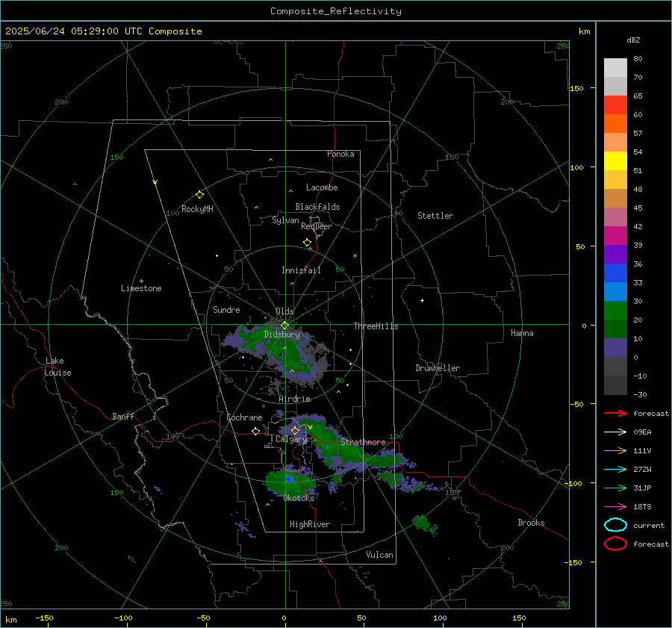This screenshot has width=672, height=628.
Task: Click the yellow diamond marker at Olds
Action: pos(284,326)
